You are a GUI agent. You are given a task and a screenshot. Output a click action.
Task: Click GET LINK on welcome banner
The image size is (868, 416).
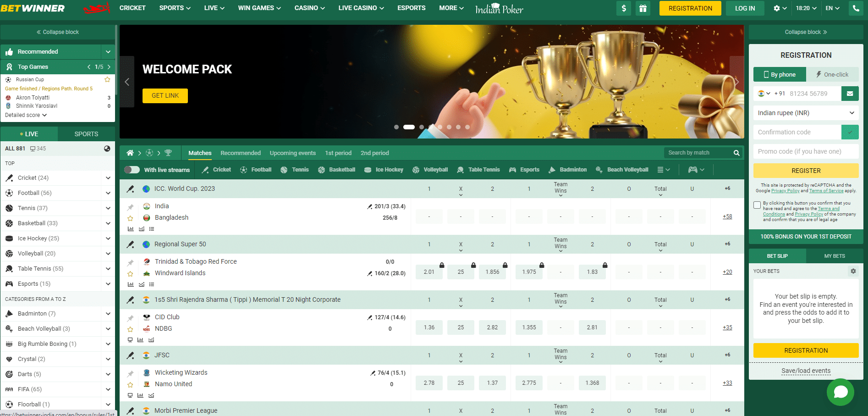click(165, 95)
